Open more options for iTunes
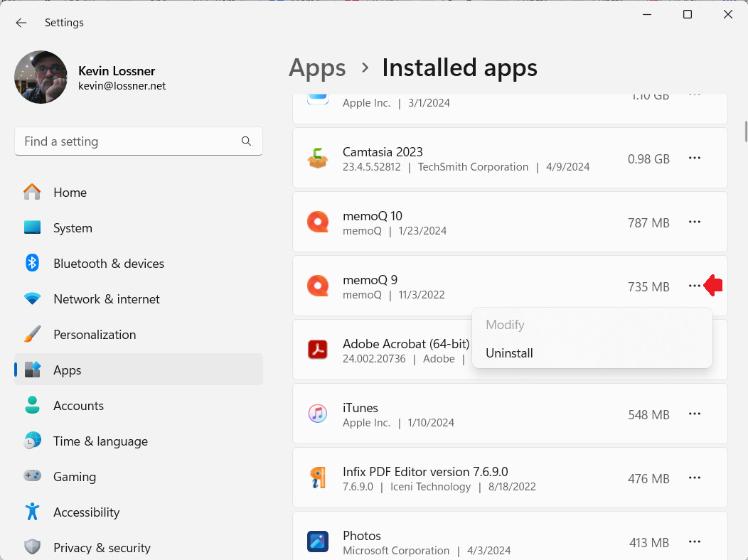 pyautogui.click(x=695, y=414)
